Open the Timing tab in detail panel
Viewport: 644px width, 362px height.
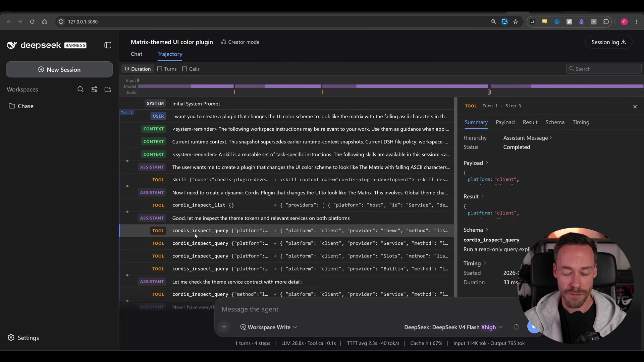pos(581,122)
